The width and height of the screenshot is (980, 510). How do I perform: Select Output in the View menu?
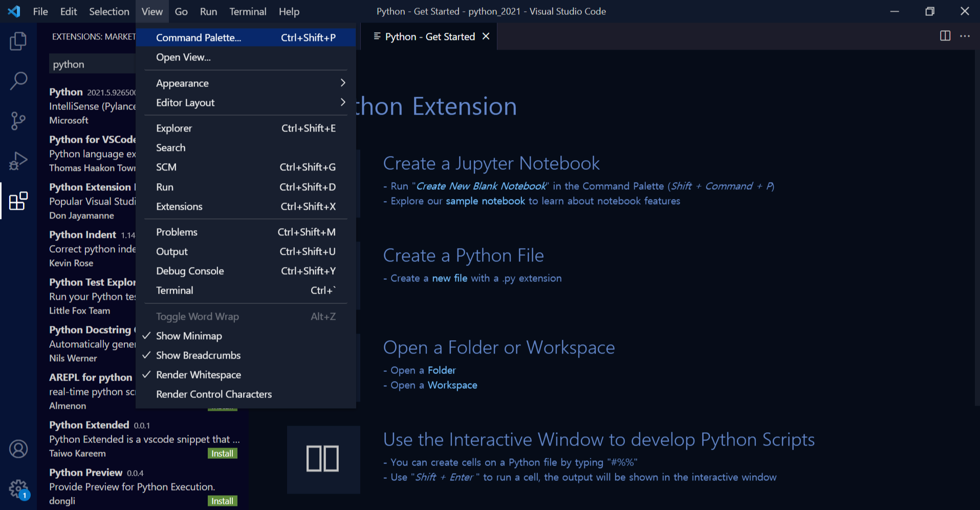click(x=246, y=252)
